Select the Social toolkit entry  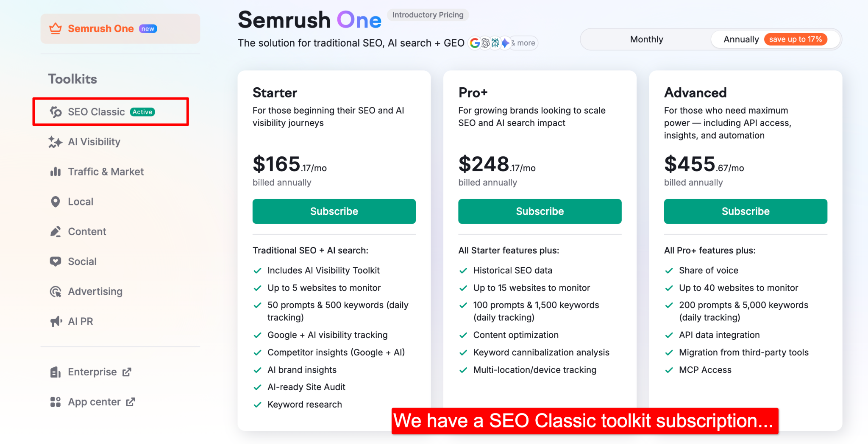[x=82, y=261]
